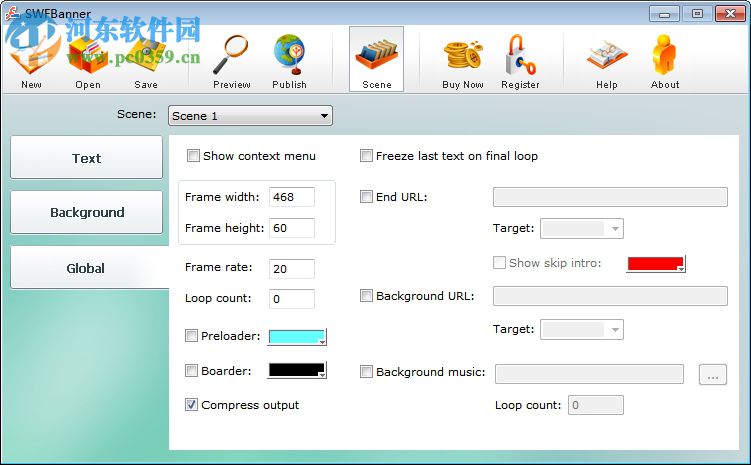The width and height of the screenshot is (751, 465).
Task: Open the Scene toolbar button
Action: (x=376, y=59)
